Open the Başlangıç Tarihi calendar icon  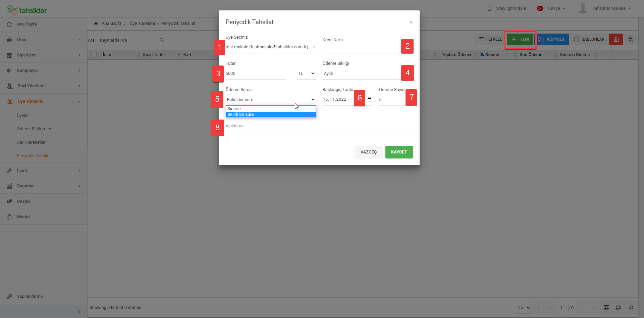click(x=369, y=99)
